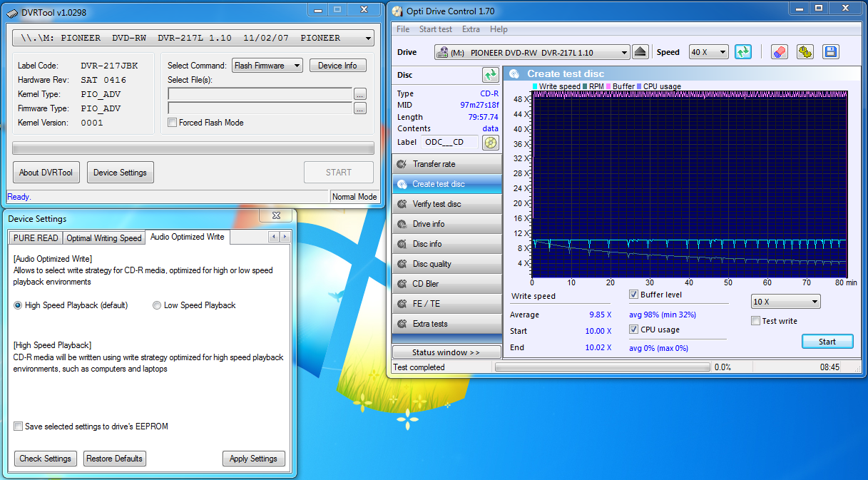The height and width of the screenshot is (480, 868).
Task: Click the Device Info button
Action: click(x=337, y=66)
